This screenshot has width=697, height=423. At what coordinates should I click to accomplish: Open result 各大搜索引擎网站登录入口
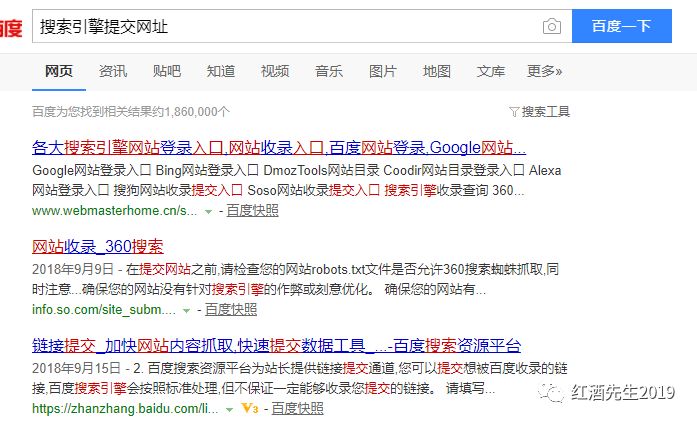[x=279, y=147]
